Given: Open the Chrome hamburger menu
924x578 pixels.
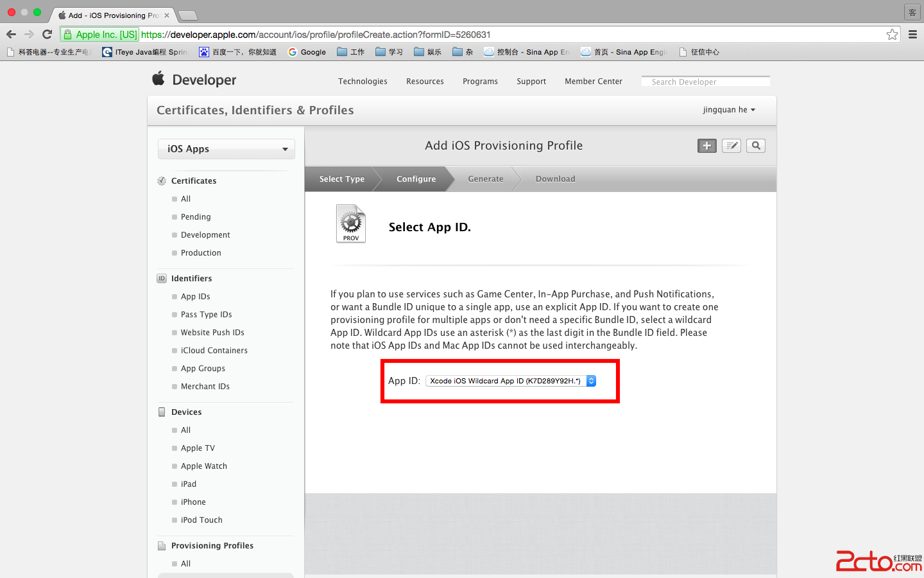Looking at the screenshot, I should 912,35.
